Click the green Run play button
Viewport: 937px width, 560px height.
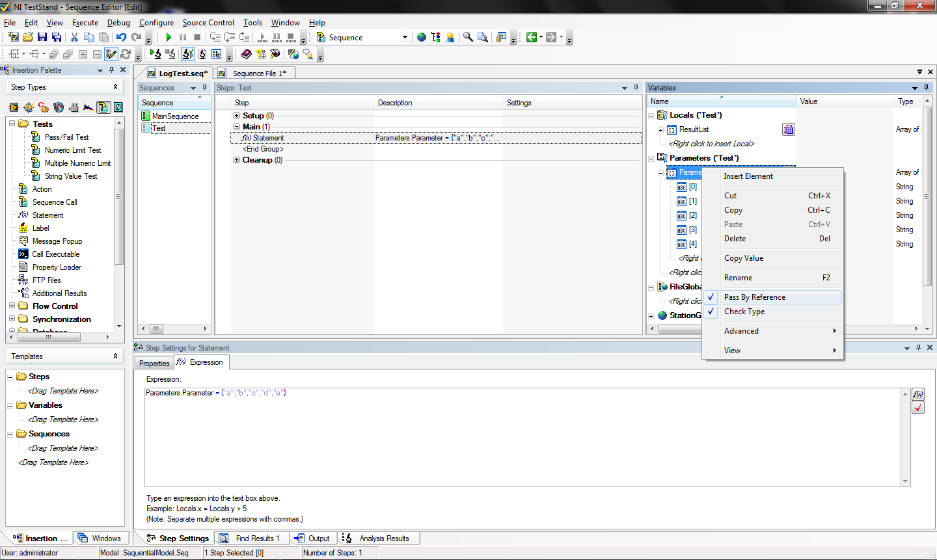(169, 37)
